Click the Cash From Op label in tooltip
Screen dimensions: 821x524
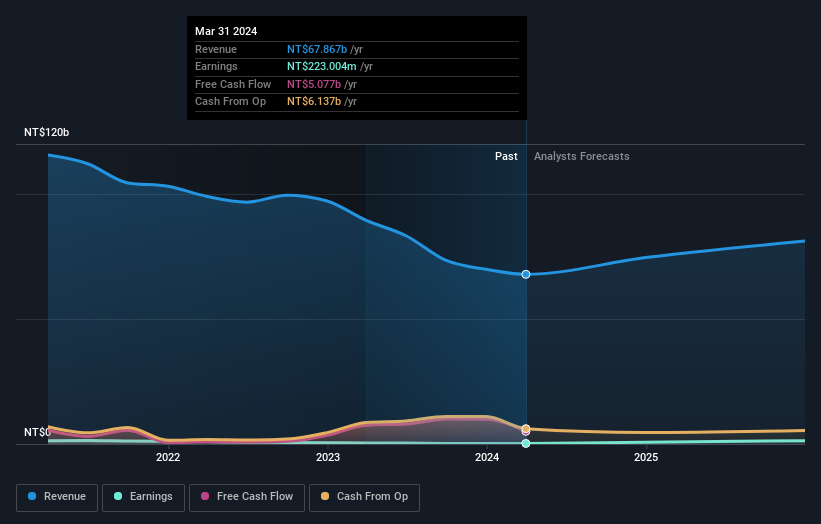(x=230, y=102)
